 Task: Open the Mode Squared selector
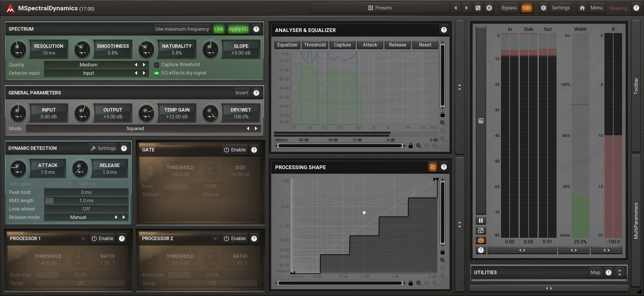[135, 128]
